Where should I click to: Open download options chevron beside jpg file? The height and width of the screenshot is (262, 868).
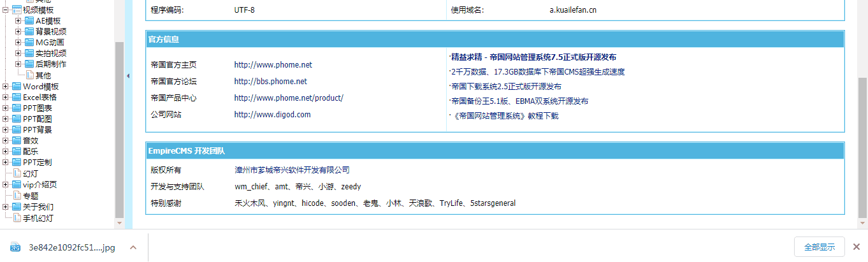(133, 247)
